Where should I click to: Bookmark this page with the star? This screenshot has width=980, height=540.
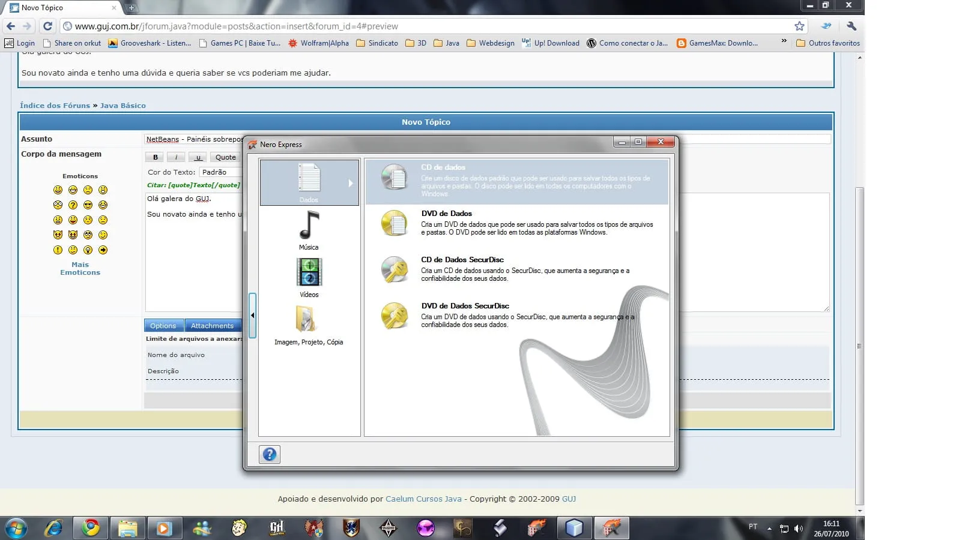(799, 26)
